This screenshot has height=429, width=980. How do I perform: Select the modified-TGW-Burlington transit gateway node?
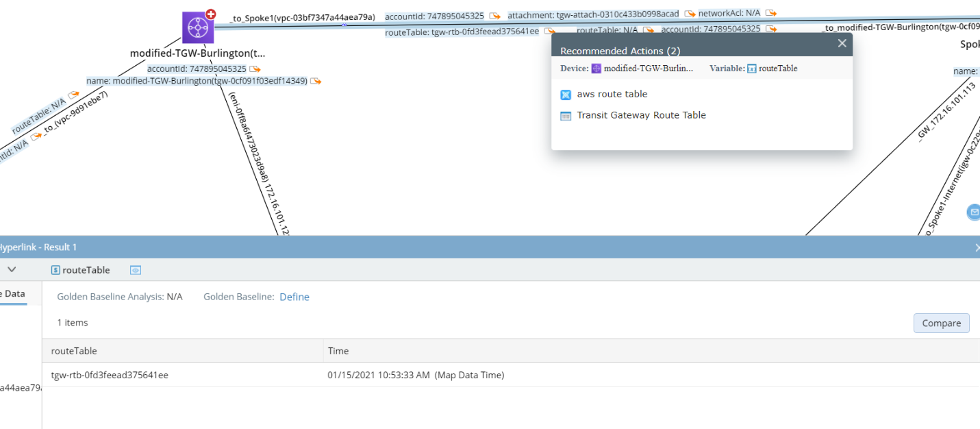point(197,27)
